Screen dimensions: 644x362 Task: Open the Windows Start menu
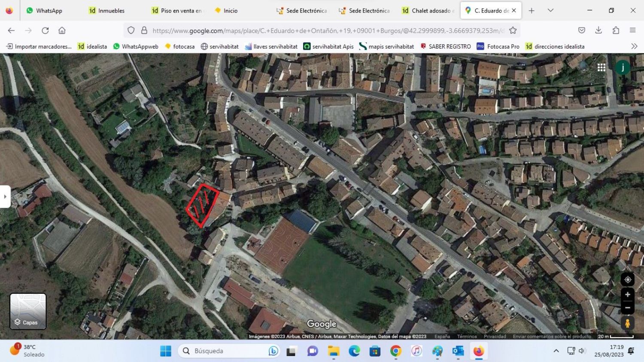[x=166, y=351]
